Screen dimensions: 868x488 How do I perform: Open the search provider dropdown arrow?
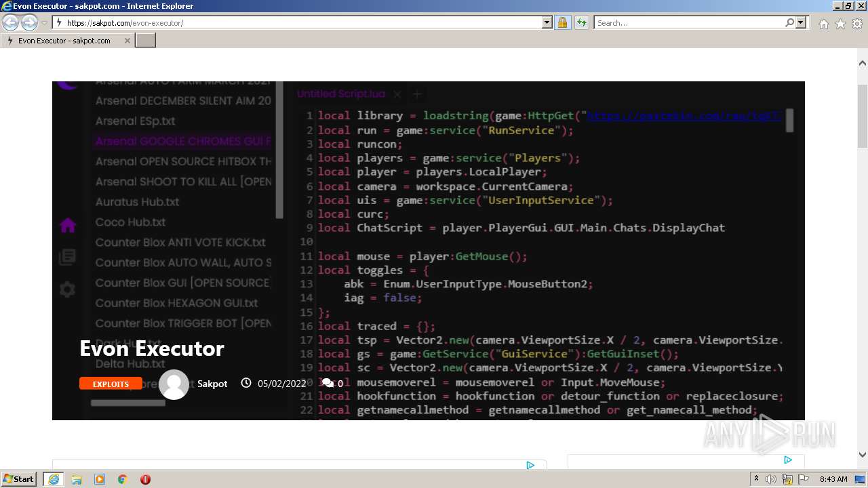point(802,23)
